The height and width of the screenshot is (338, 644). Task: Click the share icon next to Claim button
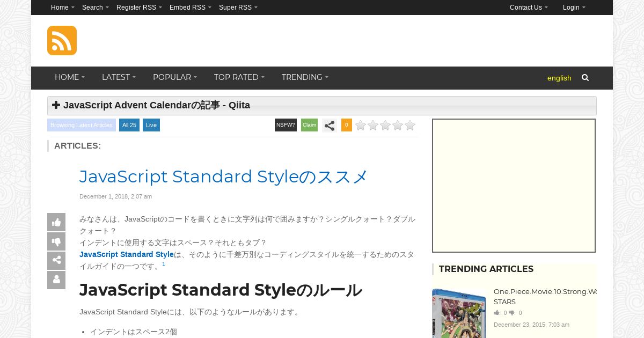330,126
